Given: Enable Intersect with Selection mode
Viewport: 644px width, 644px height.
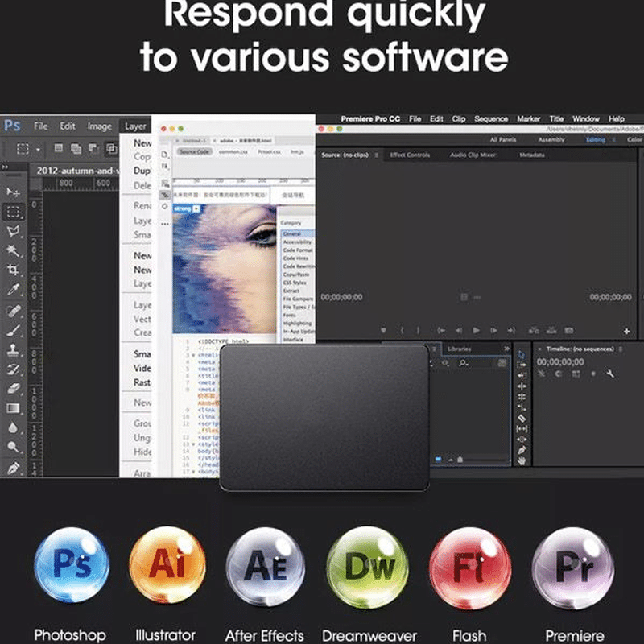Looking at the screenshot, I should tap(111, 148).
